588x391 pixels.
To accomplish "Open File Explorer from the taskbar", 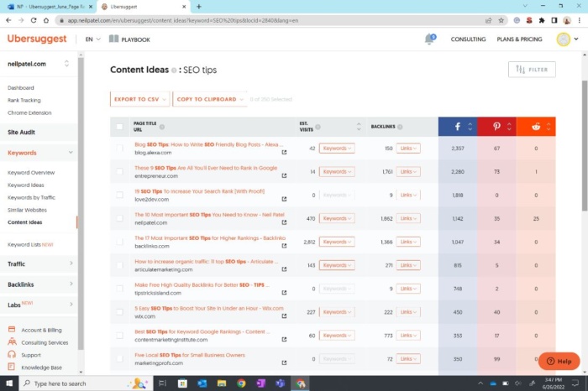I will pos(222,383).
